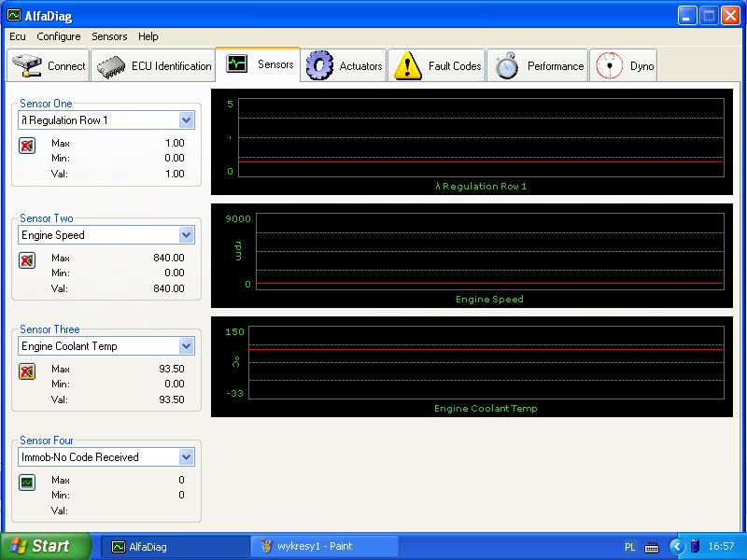Switch to wykresy1 - Paint taskbar item
Image resolution: width=747 pixels, height=560 pixels.
[324, 547]
